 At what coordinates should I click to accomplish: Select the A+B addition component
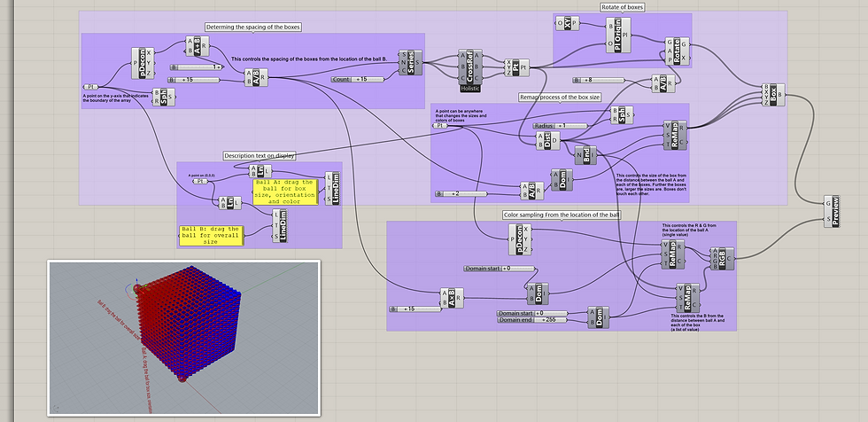pos(197,46)
